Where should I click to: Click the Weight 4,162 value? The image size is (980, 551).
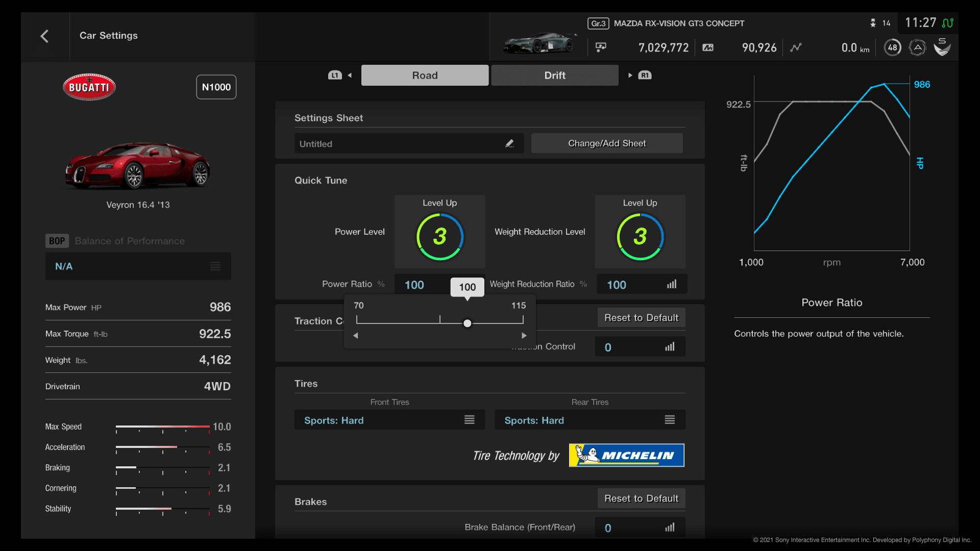[x=215, y=360]
